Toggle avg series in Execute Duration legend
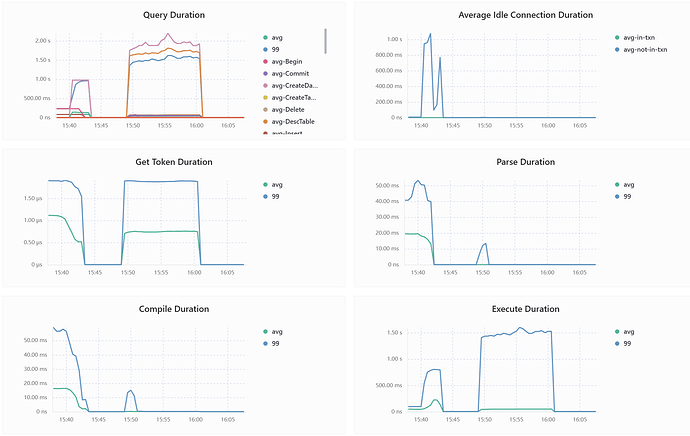This screenshot has height=436, width=690. pyautogui.click(x=625, y=332)
